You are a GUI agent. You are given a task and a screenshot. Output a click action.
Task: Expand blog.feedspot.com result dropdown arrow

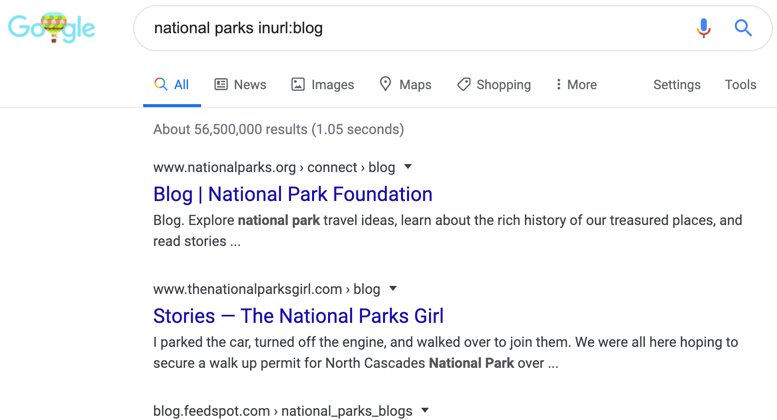click(425, 410)
